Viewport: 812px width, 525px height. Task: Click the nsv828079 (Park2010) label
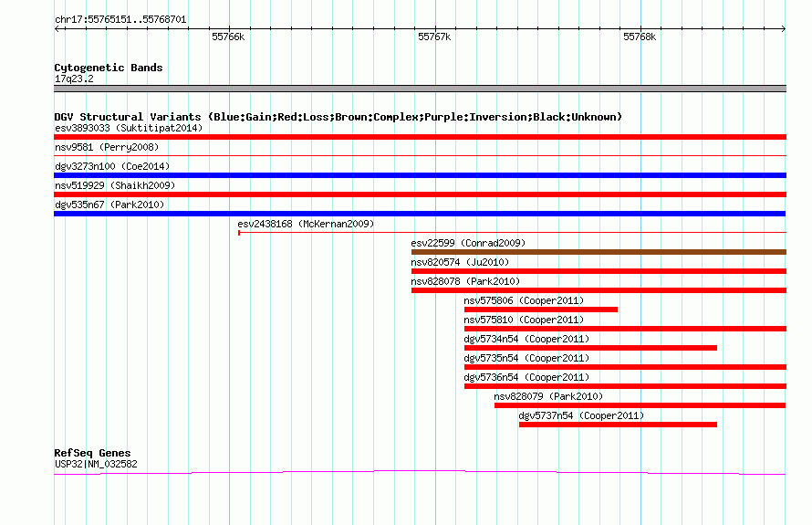(548, 396)
